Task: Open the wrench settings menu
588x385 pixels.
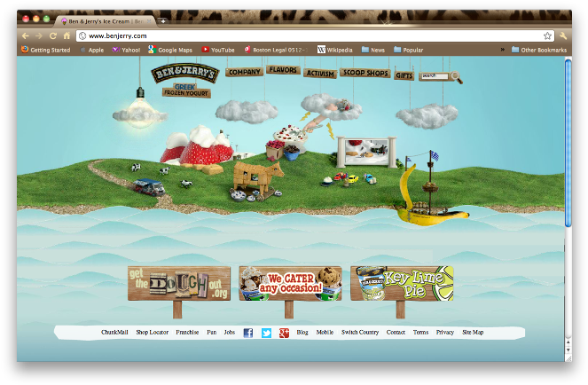Action: (x=563, y=36)
